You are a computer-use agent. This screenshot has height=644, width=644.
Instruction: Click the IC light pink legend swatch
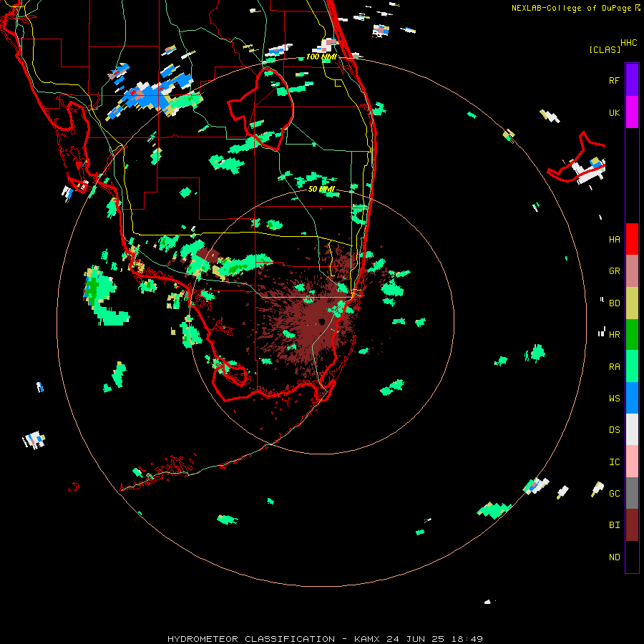tap(632, 462)
